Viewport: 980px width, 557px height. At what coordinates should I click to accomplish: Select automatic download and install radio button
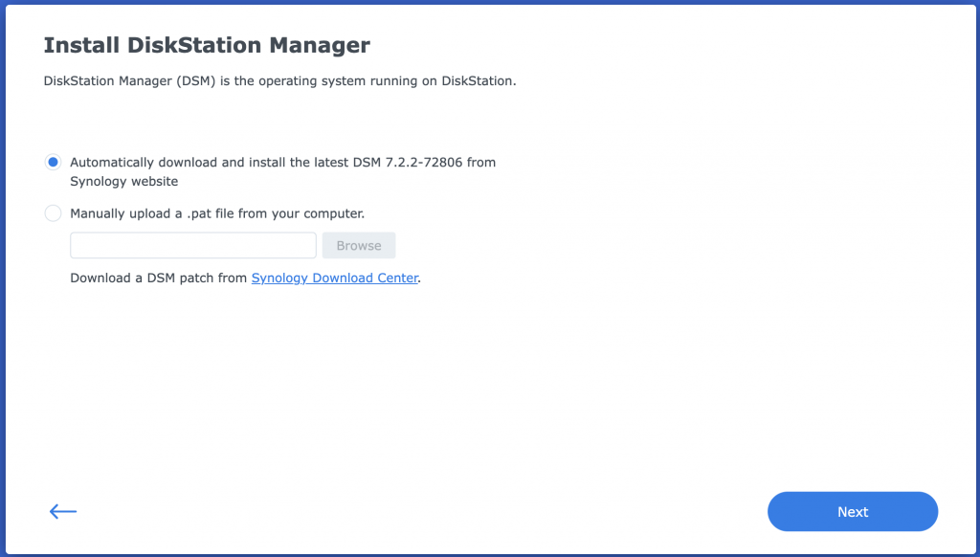53,163
